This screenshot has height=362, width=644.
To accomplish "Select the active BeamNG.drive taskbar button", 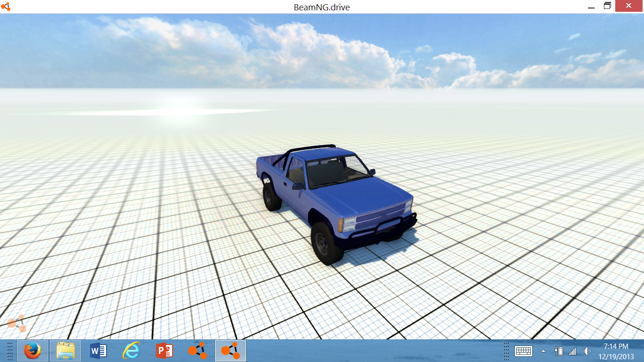I will [x=231, y=351].
